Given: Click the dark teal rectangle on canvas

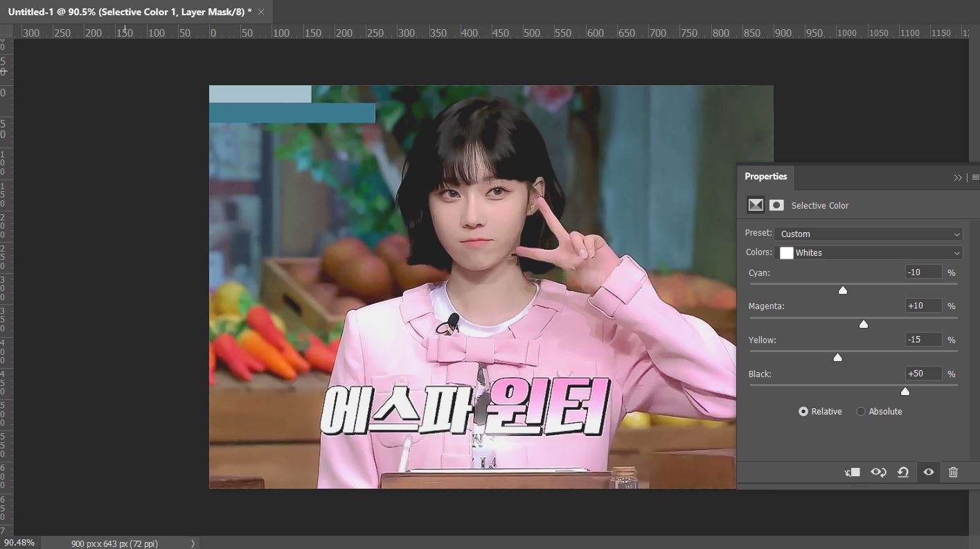Looking at the screenshot, I should point(292,113).
